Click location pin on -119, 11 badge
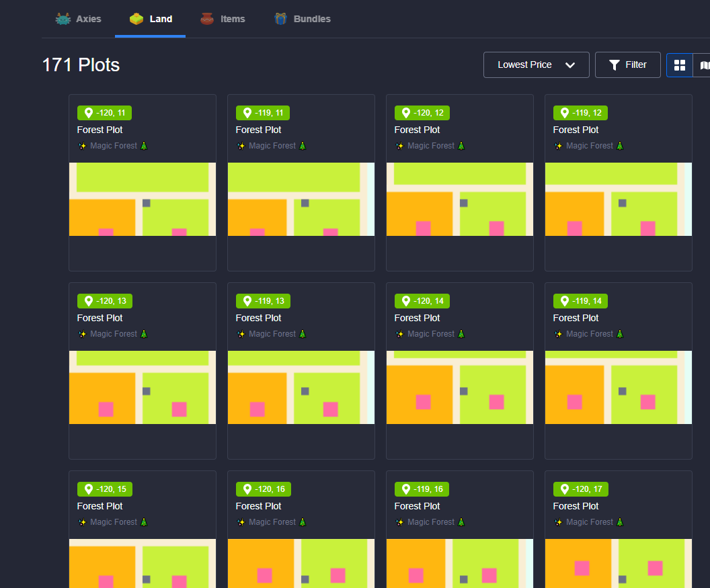Viewport: 710px width, 588px height. pos(247,113)
